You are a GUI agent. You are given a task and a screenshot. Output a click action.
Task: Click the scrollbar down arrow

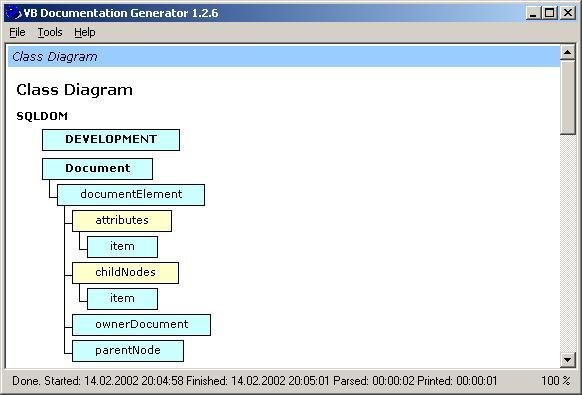click(x=568, y=359)
